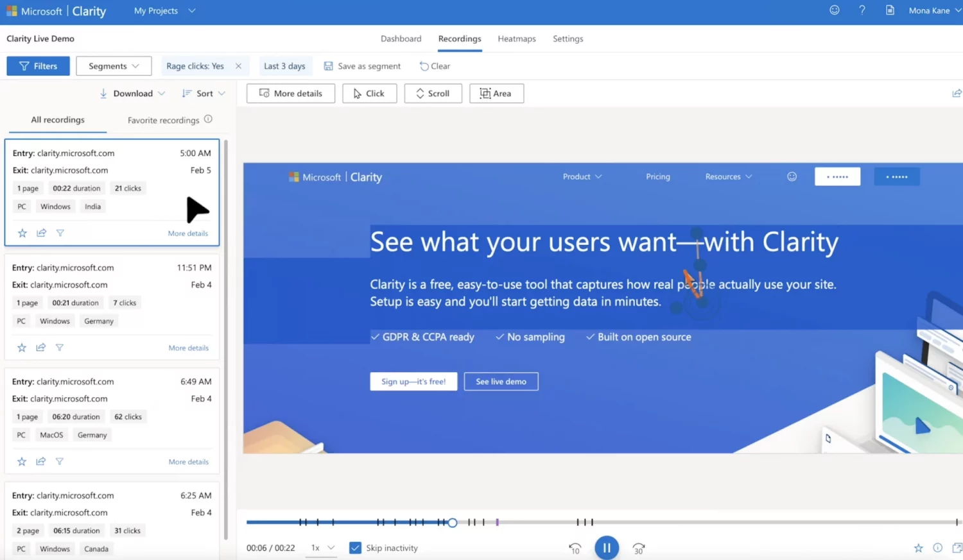Click the purple marker on timeline
The height and width of the screenshot is (560, 963).
(x=497, y=523)
